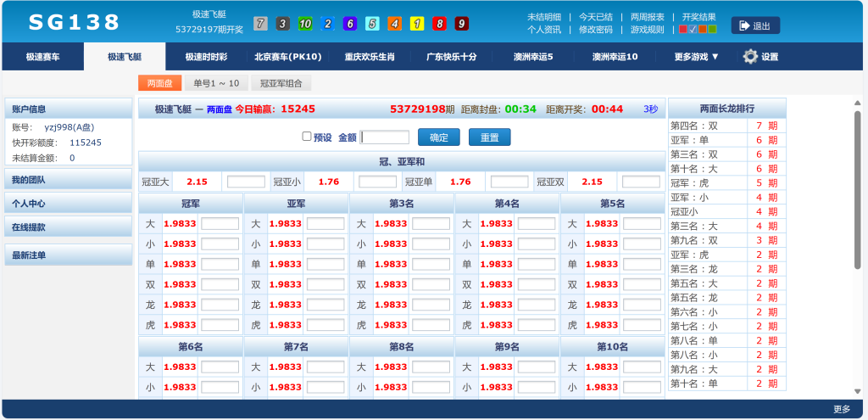Open the 开奖结果 link

(698, 16)
